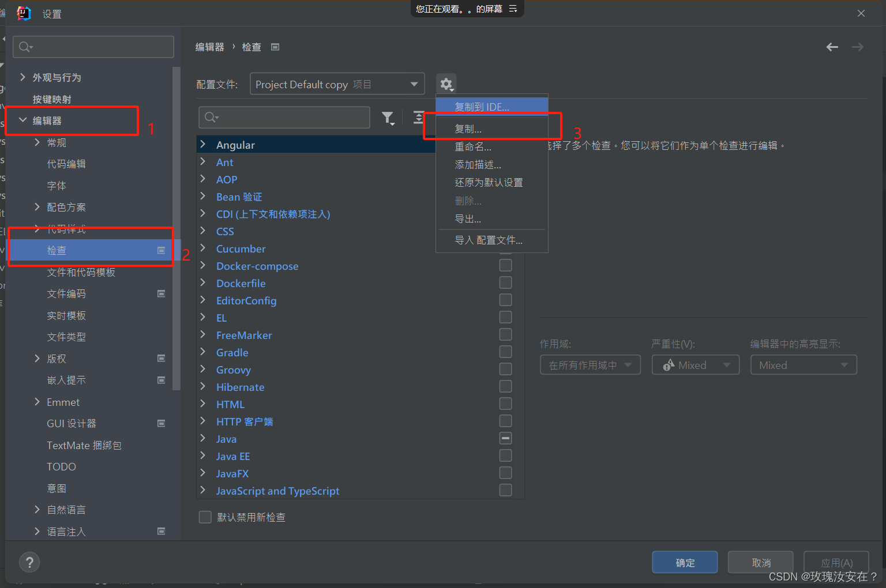Click the gear icon next to profile dropdown
The width and height of the screenshot is (886, 588).
[x=446, y=84]
